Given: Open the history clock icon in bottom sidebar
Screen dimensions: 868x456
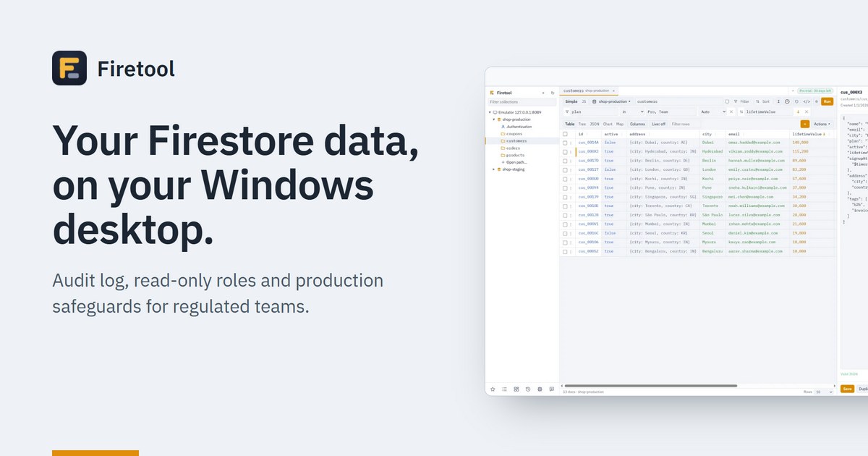Looking at the screenshot, I should 528,389.
